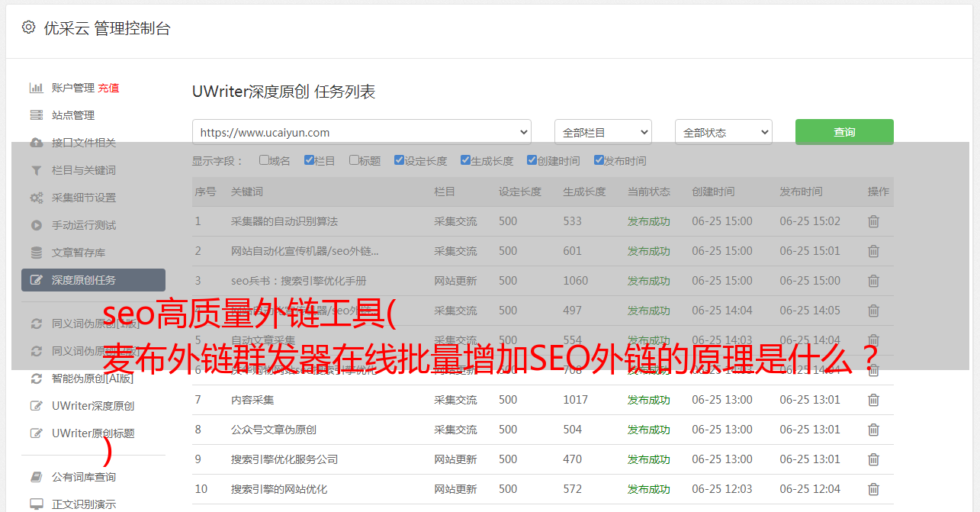Click keyword 公众号文章伪原创
Image resolution: width=980 pixels, height=512 pixels.
274,430
